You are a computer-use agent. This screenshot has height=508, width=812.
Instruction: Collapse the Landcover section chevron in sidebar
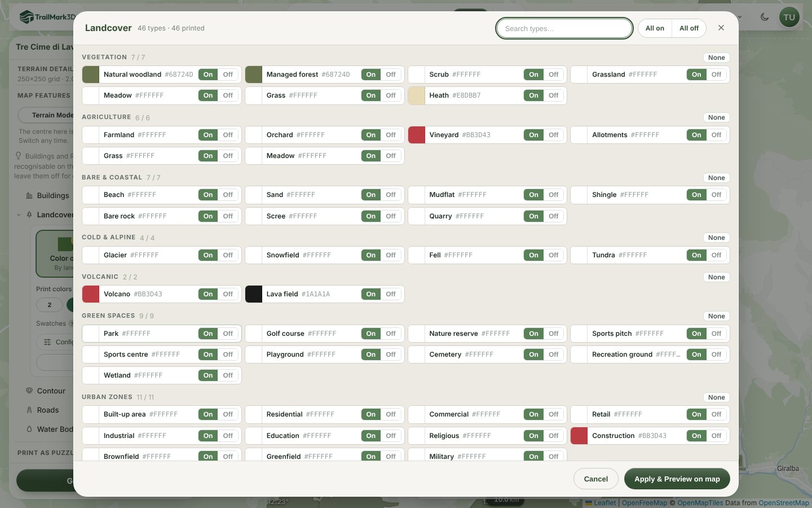19,215
